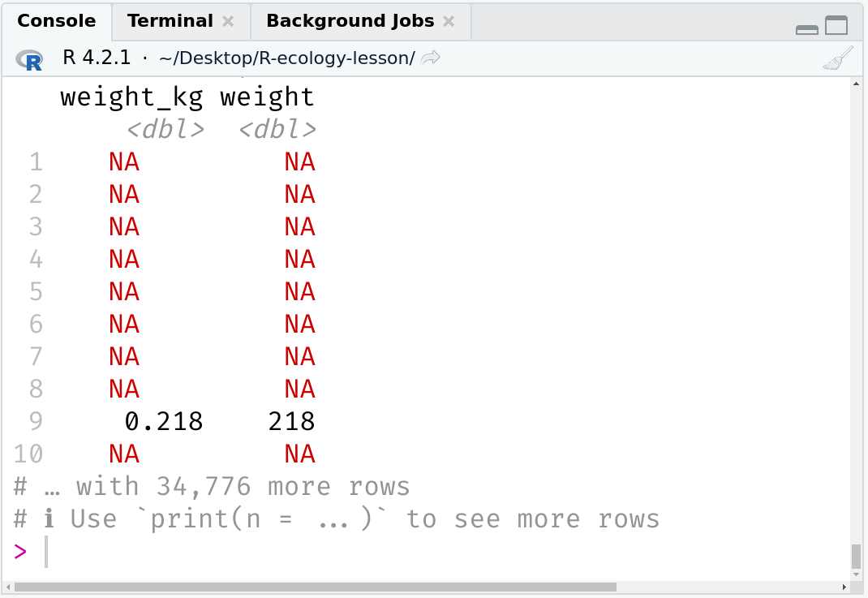This screenshot has width=868, height=598.
Task: Click the vertical scrollbar up arrow
Action: click(857, 84)
